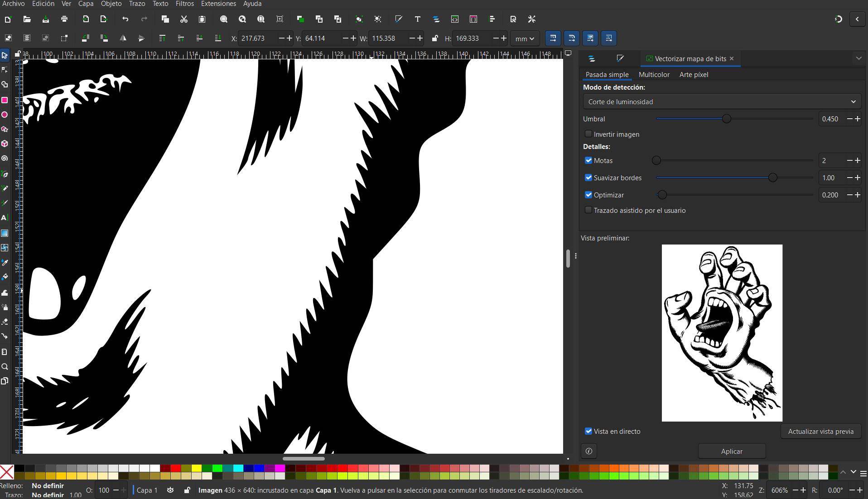868x499 pixels.
Task: Open the XML editor from the toolbar
Action: point(455,19)
